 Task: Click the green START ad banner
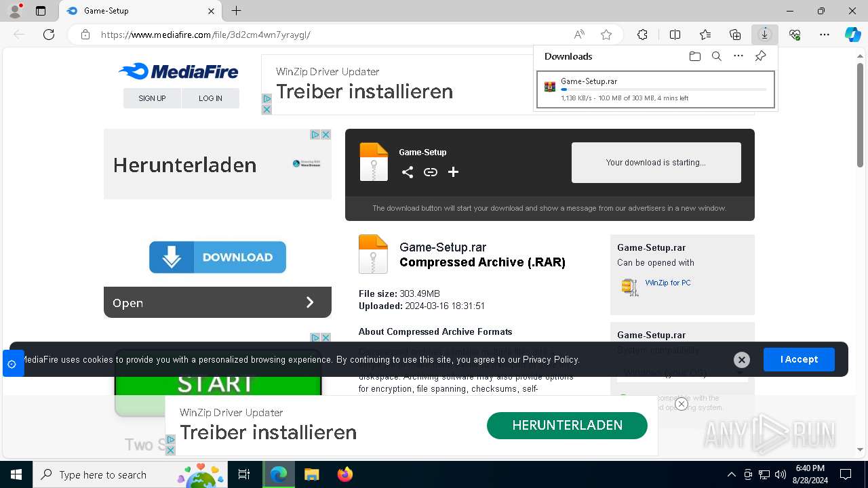pos(218,384)
